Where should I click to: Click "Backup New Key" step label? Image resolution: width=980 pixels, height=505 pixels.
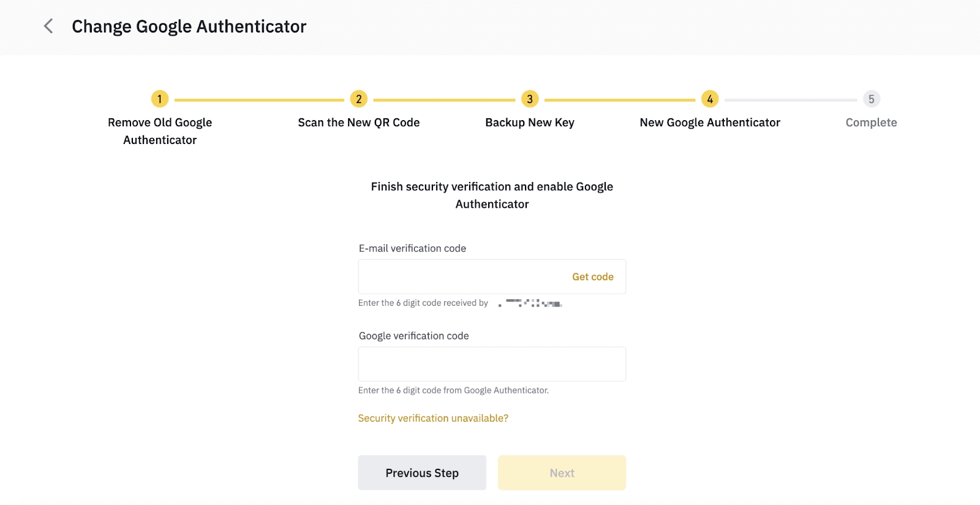click(x=530, y=123)
